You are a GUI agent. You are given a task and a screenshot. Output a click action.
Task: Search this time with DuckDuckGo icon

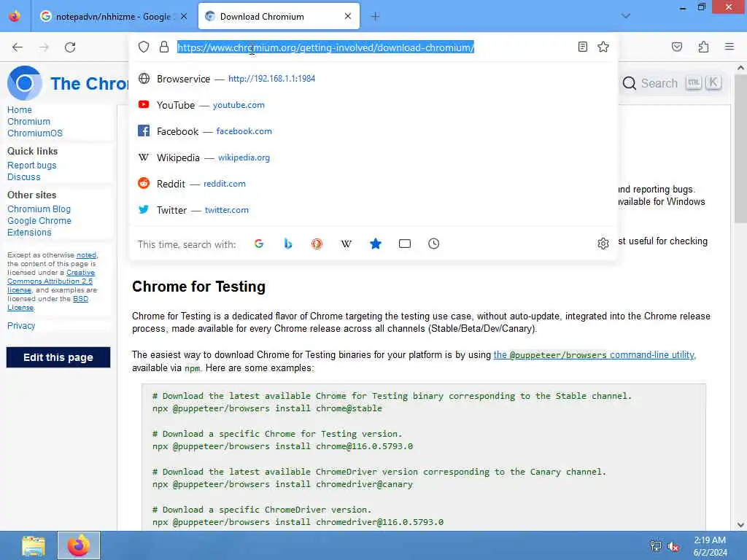[317, 244]
